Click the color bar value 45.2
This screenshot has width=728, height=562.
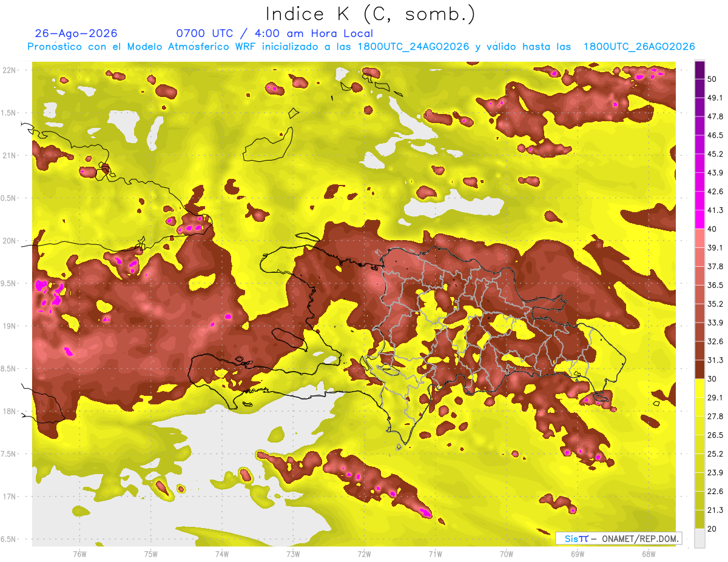(715, 154)
